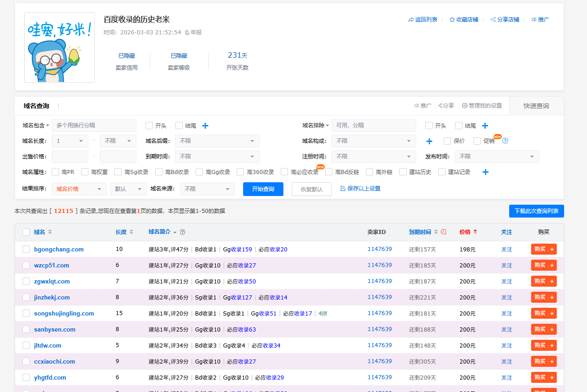Open the 域名构成 dropdown
The image size is (587, 392).
[x=374, y=141]
